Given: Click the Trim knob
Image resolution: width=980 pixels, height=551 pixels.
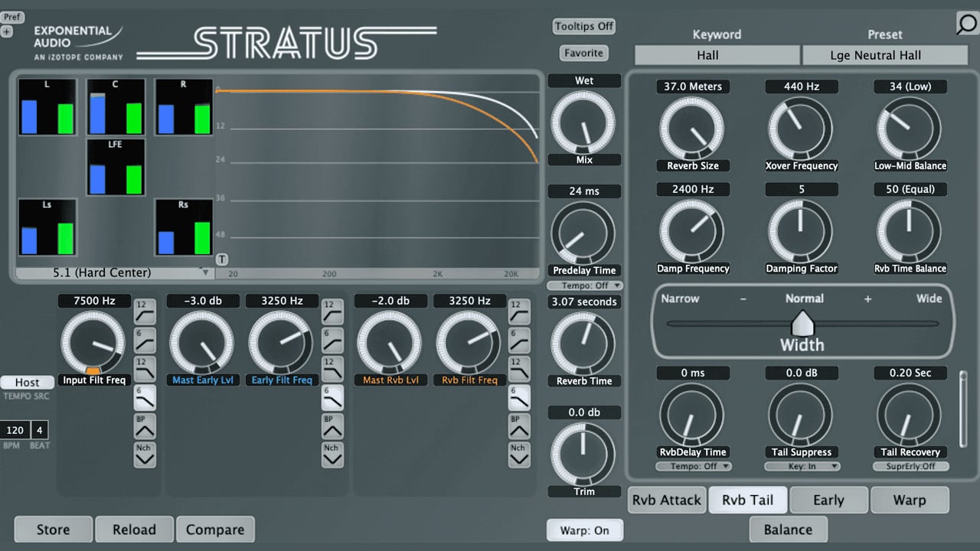Looking at the screenshot, I should (x=583, y=453).
